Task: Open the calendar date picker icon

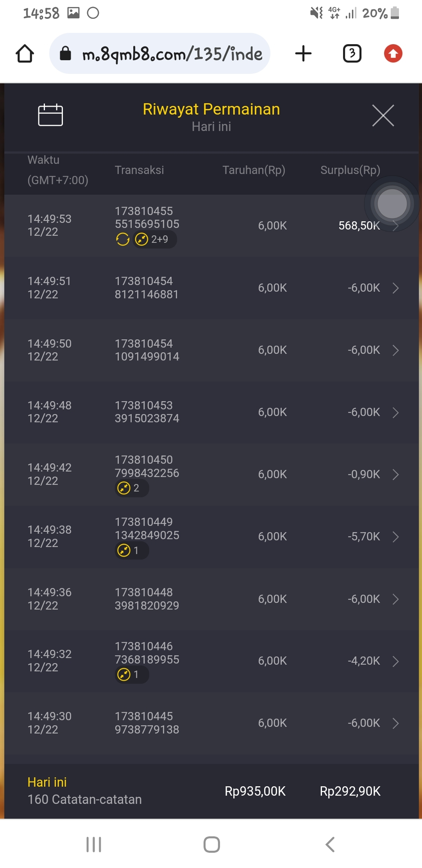Action: click(50, 115)
